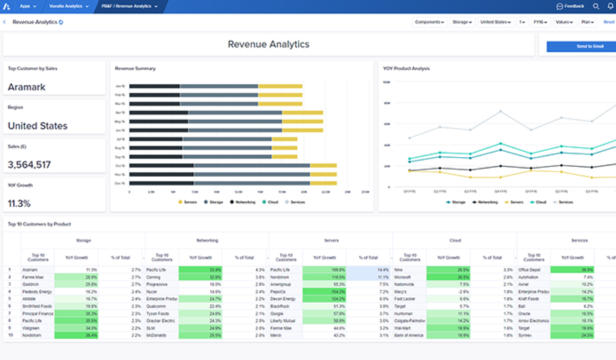The height and width of the screenshot is (360, 616).
Task: Click the Feedback link
Action: [x=574, y=6]
